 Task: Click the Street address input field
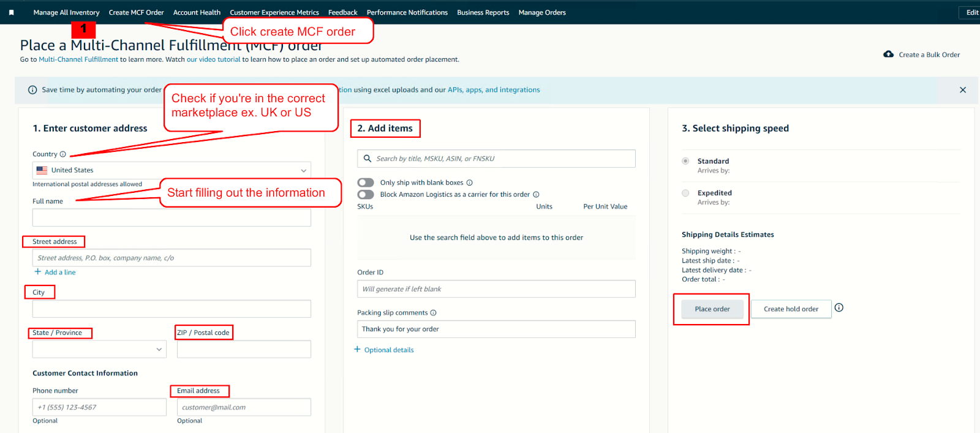171,258
